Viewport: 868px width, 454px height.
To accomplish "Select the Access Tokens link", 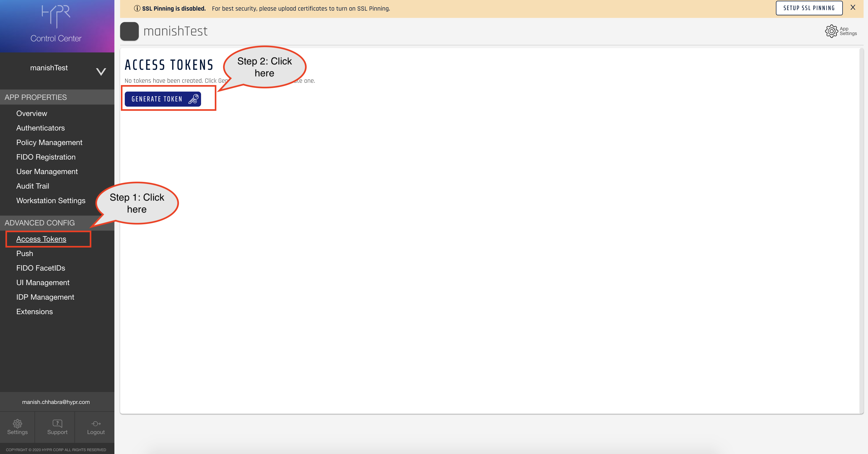I will click(x=41, y=239).
